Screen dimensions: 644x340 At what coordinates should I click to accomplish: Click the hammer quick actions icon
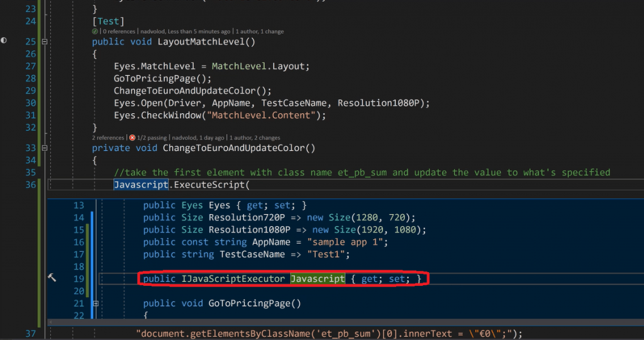pyautogui.click(x=52, y=278)
